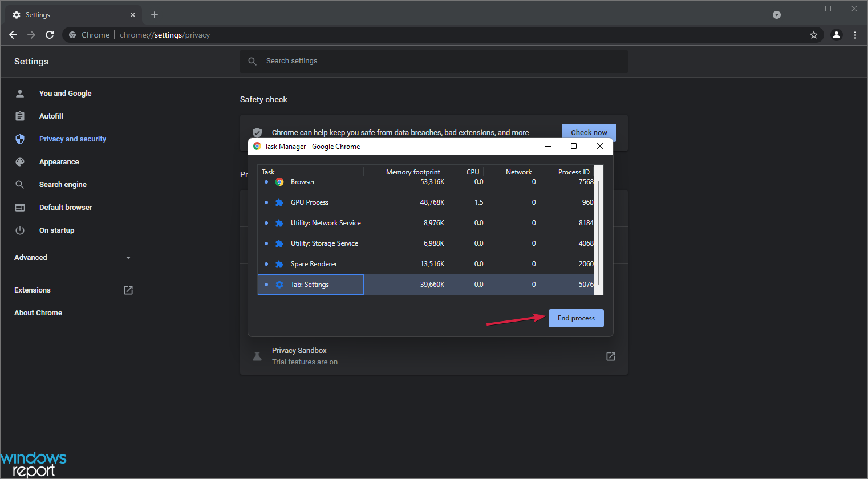Open Privacy Sandbox entry
Screen dimensions: 868x479
click(433, 356)
